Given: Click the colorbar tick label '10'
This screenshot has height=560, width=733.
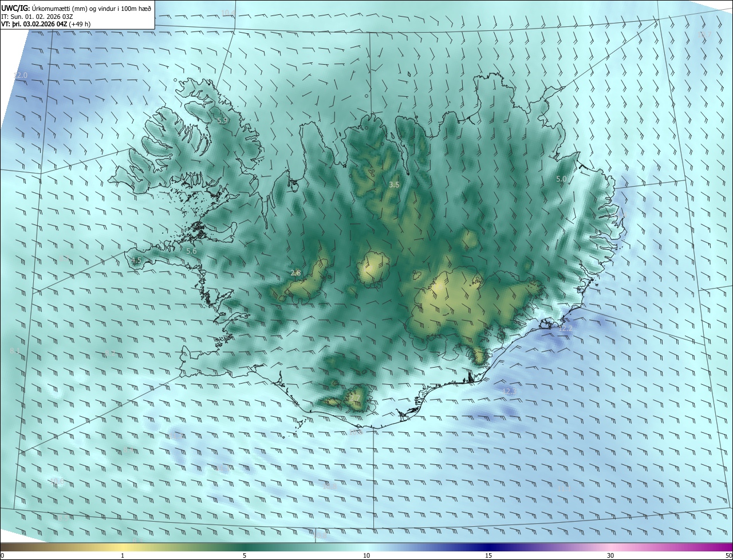Looking at the screenshot, I should pyautogui.click(x=366, y=556).
